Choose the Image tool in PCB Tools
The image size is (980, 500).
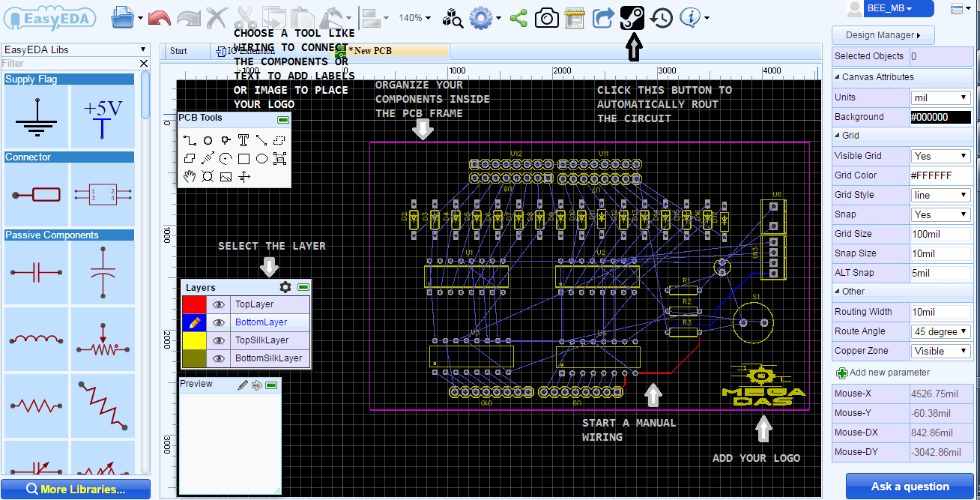tap(226, 177)
